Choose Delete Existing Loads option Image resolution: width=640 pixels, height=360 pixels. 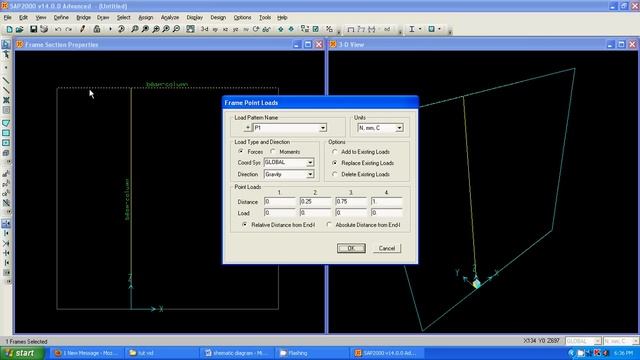click(x=335, y=174)
